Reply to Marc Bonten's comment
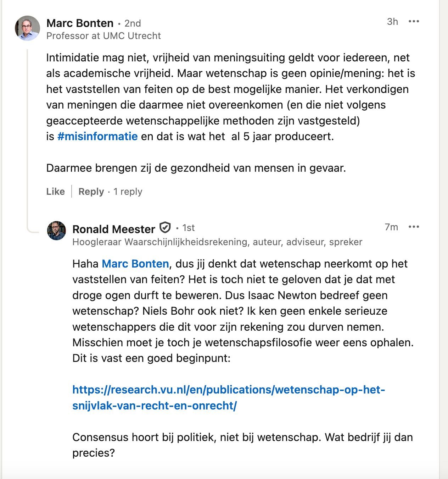Viewport: 448px width, 479px height. [x=91, y=192]
